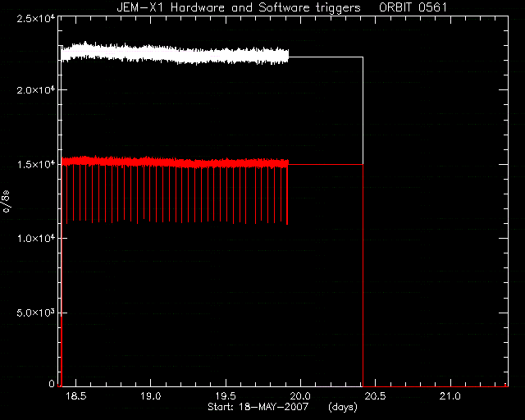Click the 19.0 x-axis tick label
The height and width of the screenshot is (420, 525).
(x=151, y=396)
